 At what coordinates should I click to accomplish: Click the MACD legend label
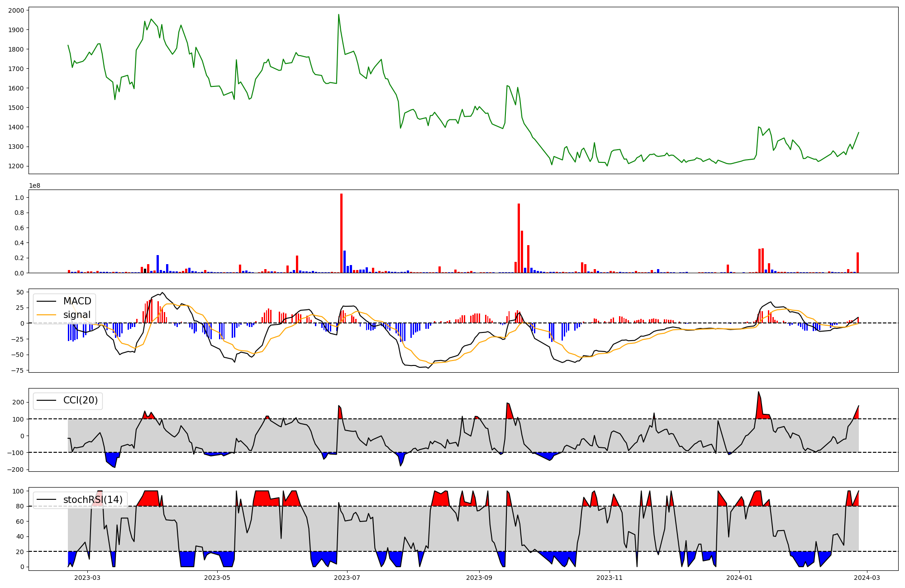coord(77,301)
